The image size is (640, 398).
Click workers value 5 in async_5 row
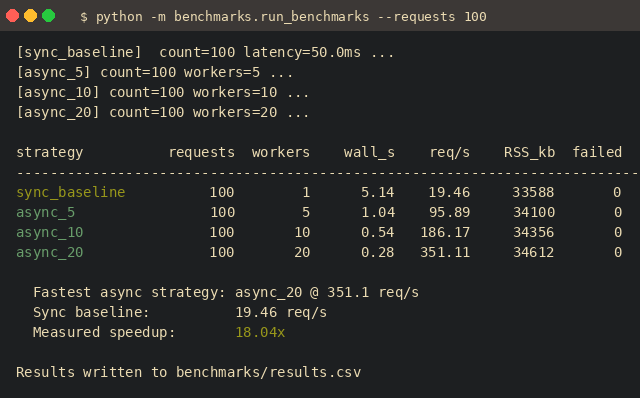(306, 212)
